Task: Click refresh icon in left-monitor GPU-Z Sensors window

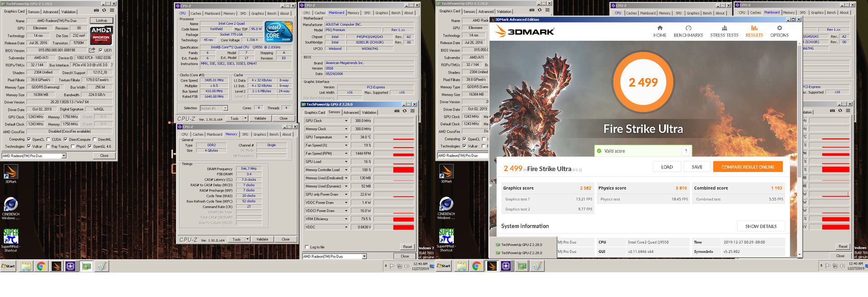Action: click(405, 111)
